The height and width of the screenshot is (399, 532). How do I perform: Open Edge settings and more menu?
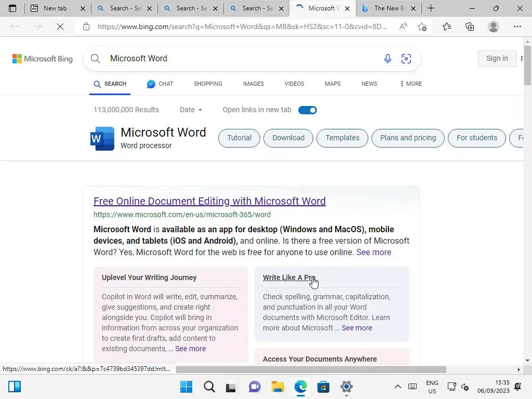[517, 26]
